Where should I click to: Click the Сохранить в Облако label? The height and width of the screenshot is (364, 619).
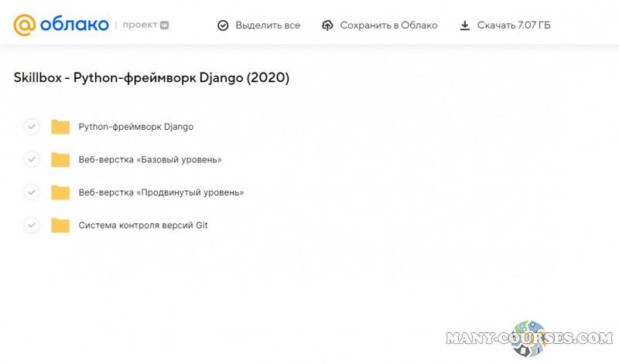[389, 26]
